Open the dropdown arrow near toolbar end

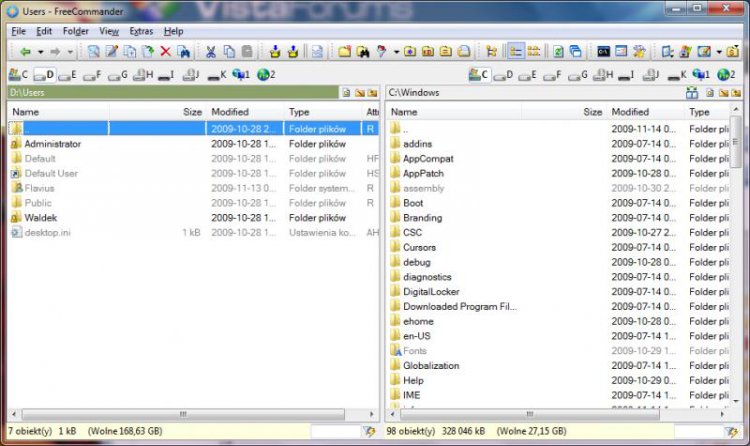719,52
